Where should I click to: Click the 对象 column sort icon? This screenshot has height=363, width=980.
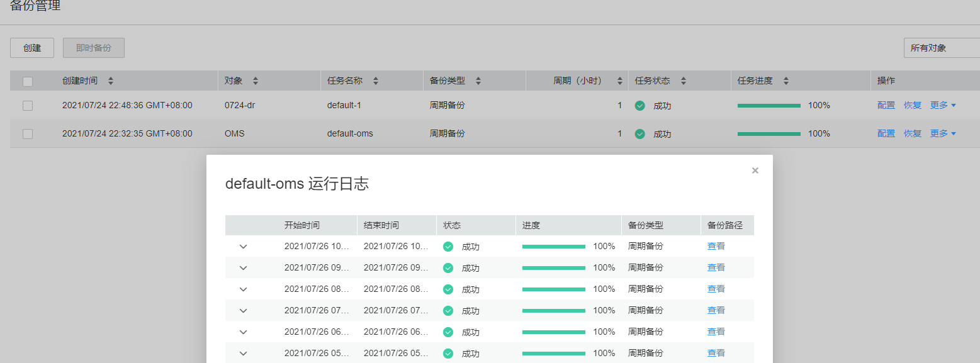point(256,81)
